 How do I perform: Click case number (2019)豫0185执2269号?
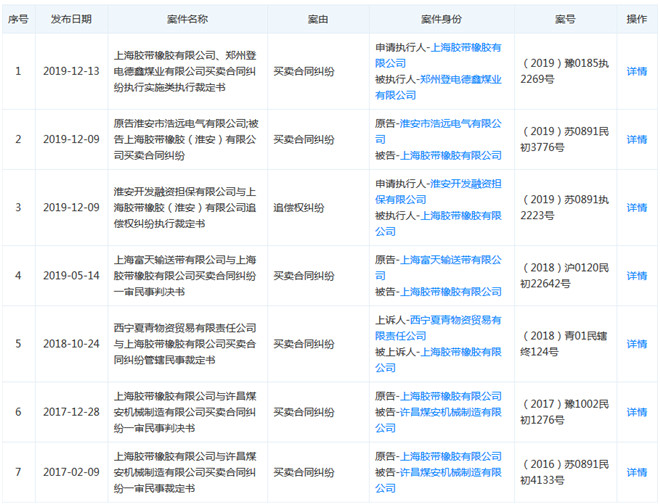coord(564,71)
